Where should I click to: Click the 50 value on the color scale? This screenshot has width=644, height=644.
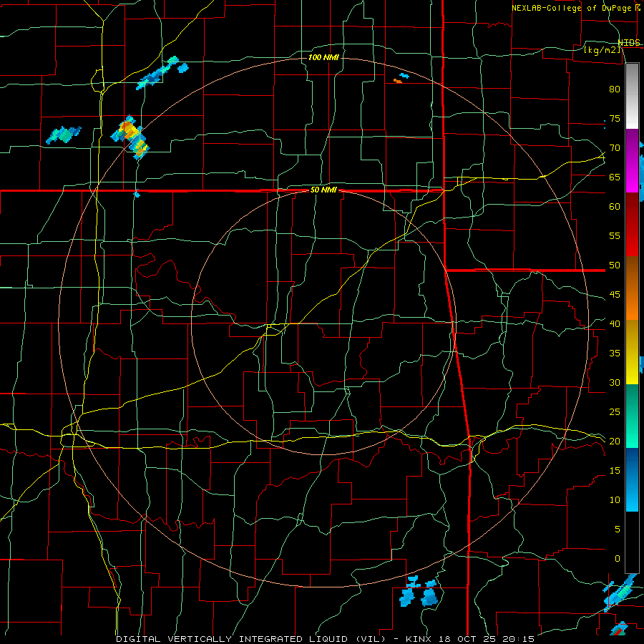click(615, 265)
